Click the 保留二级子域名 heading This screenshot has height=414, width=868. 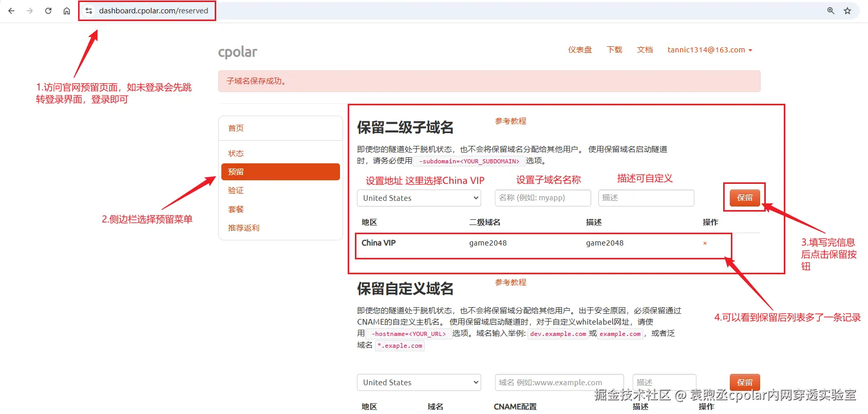pos(405,127)
